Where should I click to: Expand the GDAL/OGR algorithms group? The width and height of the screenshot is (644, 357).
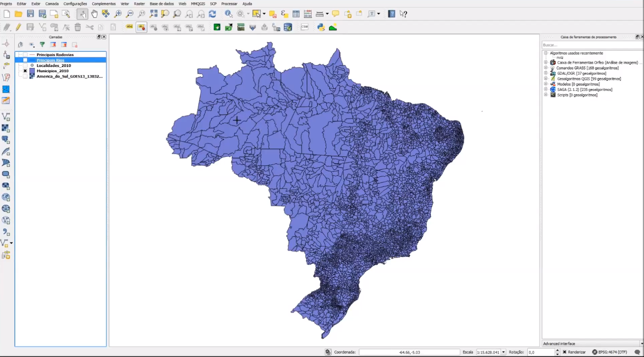pos(546,73)
